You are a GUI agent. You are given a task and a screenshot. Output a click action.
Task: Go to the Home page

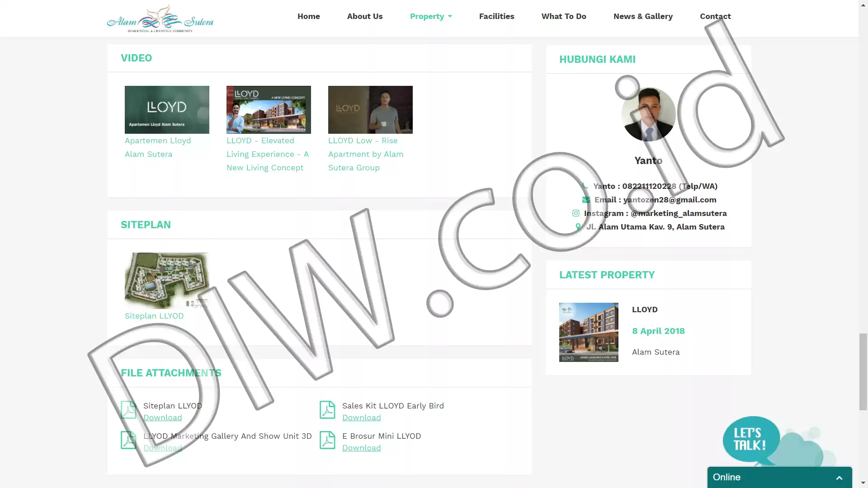tap(309, 16)
